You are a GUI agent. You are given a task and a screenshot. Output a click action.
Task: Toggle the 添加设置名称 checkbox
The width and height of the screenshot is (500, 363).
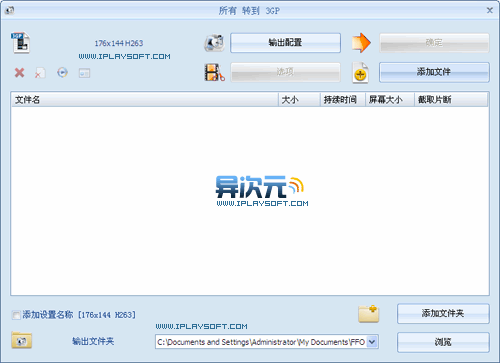(16, 315)
